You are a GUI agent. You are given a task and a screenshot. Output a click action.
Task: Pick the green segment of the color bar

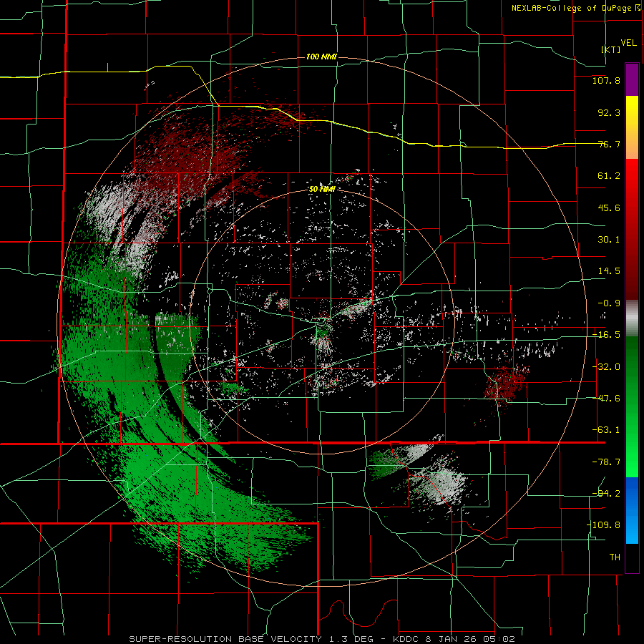(x=632, y=406)
